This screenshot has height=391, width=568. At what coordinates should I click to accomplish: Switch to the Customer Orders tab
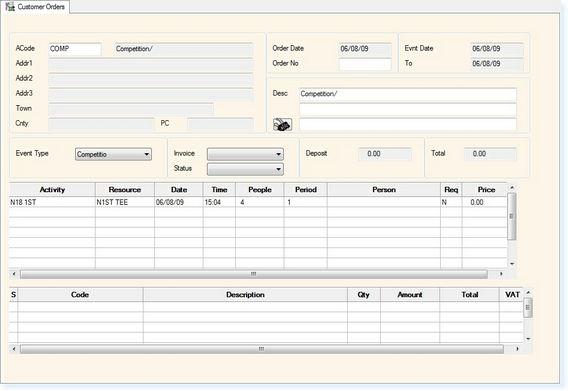pos(35,7)
